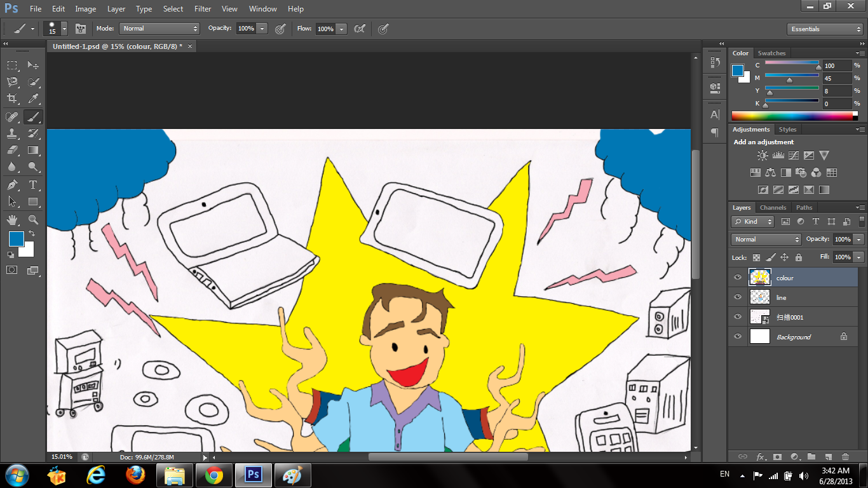Add a Levels adjustment icon
Image resolution: width=868 pixels, height=488 pixels.
coord(778,155)
